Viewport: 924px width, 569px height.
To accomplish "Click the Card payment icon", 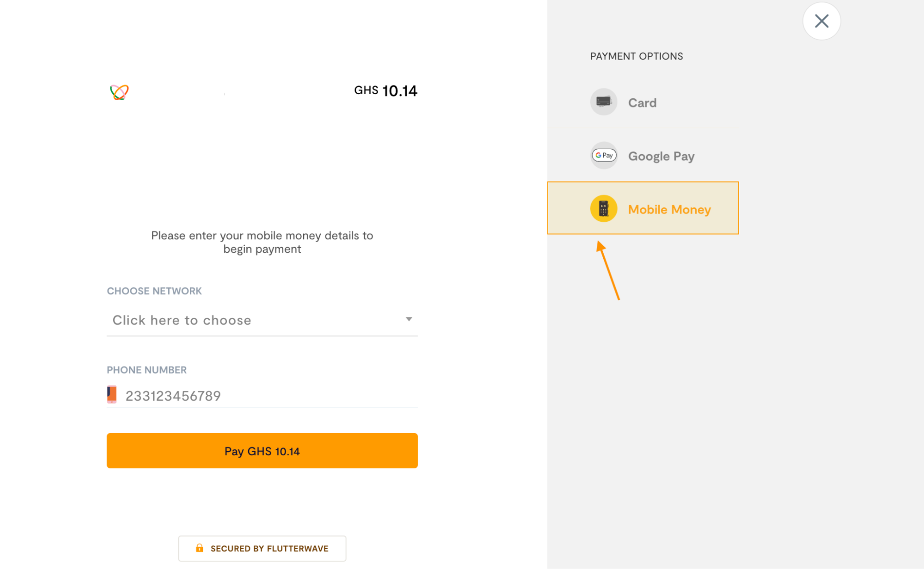I will tap(603, 102).
